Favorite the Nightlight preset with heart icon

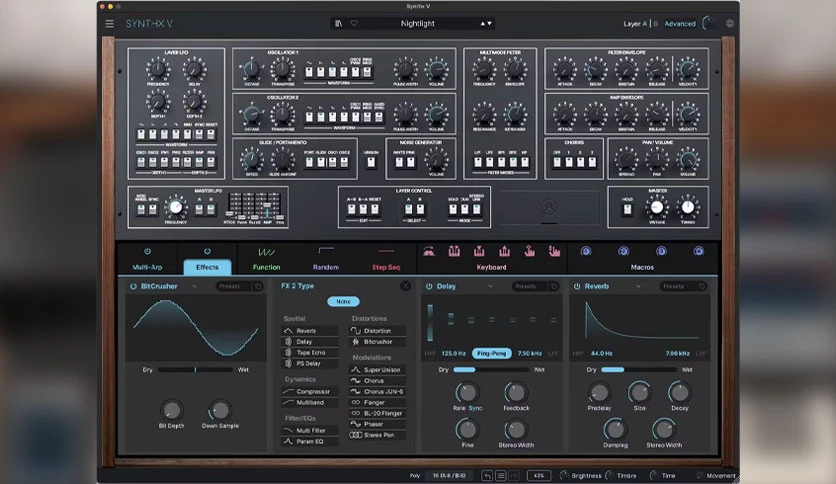(354, 23)
